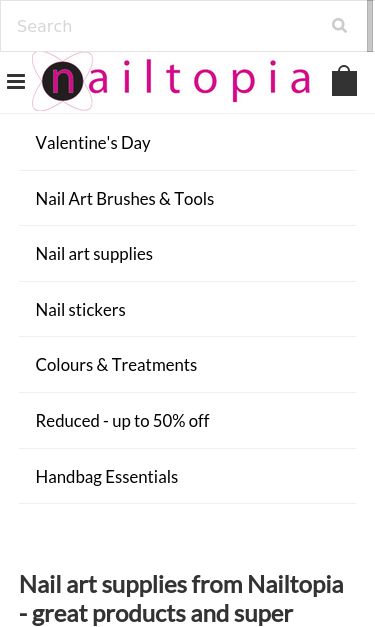The height and width of the screenshot is (627, 375).
Task: Click into the Search text field
Action: coord(184,26)
